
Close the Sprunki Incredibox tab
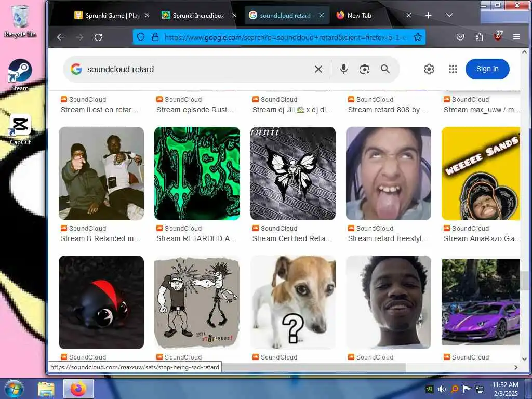[x=234, y=15]
